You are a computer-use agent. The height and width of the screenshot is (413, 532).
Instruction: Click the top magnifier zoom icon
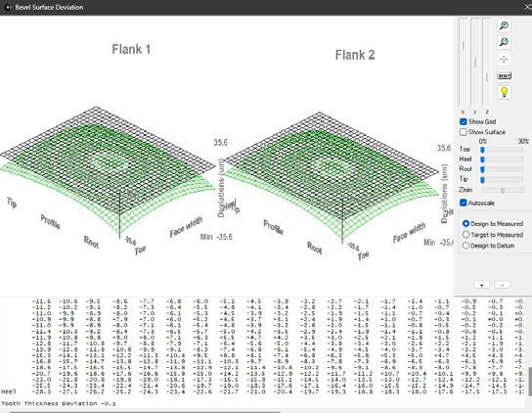pos(504,25)
